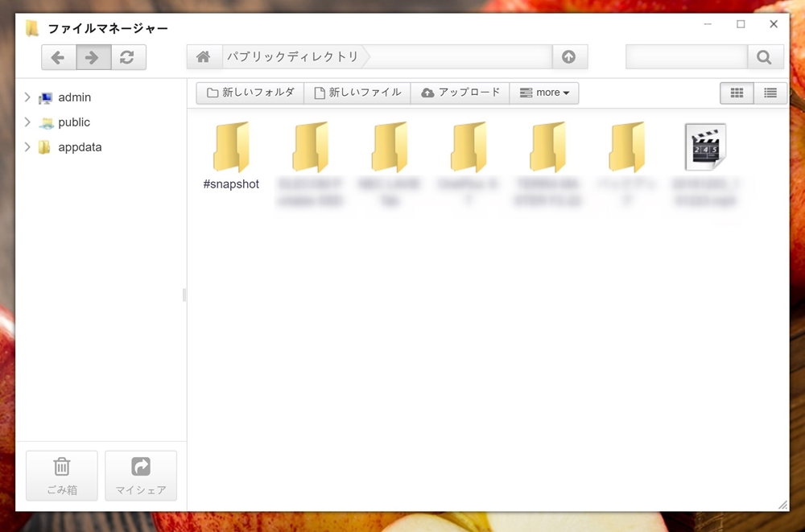Expand the public tree node
Viewport: 805px width, 532px height.
(27, 122)
